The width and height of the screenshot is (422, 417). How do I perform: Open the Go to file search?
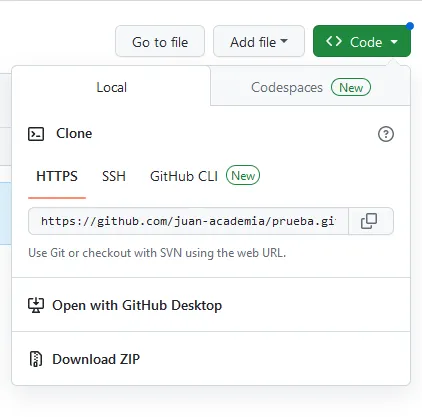click(160, 41)
